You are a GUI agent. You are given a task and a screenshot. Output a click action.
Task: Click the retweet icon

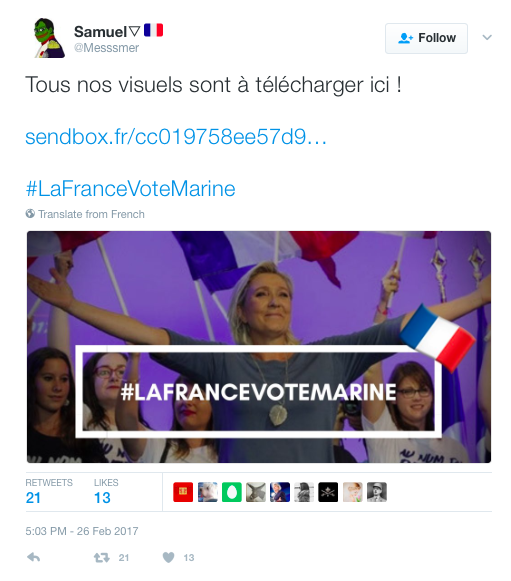point(102,557)
